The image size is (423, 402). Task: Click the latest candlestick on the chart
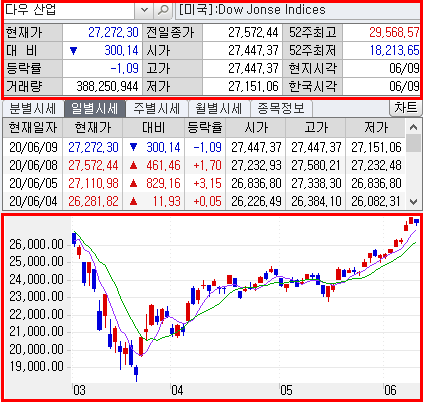coord(416,221)
